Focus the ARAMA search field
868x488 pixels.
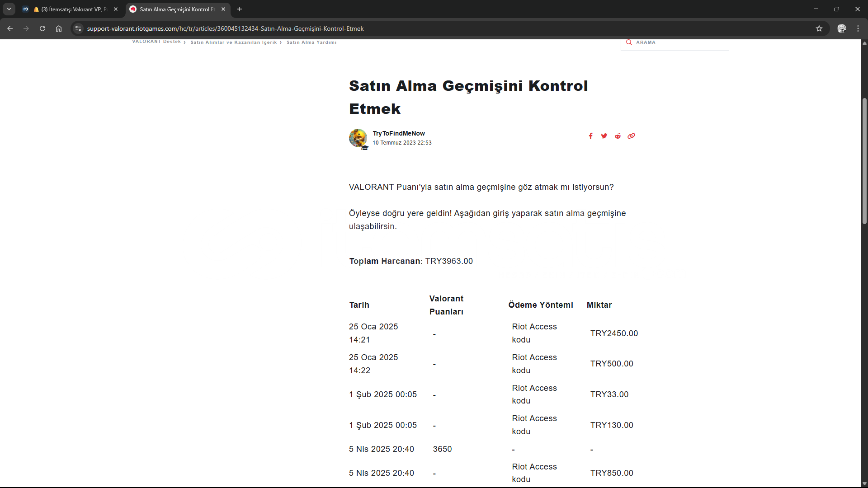(x=675, y=44)
